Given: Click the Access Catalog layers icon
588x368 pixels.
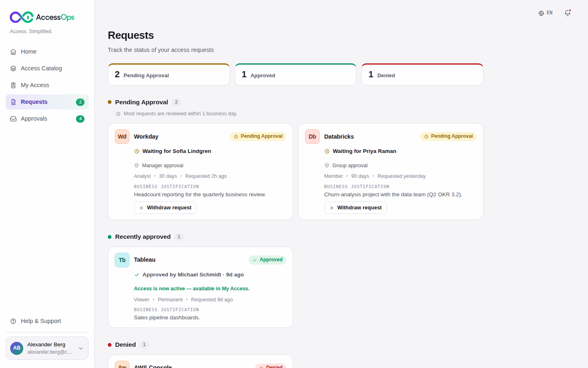Looking at the screenshot, I should point(13,69).
